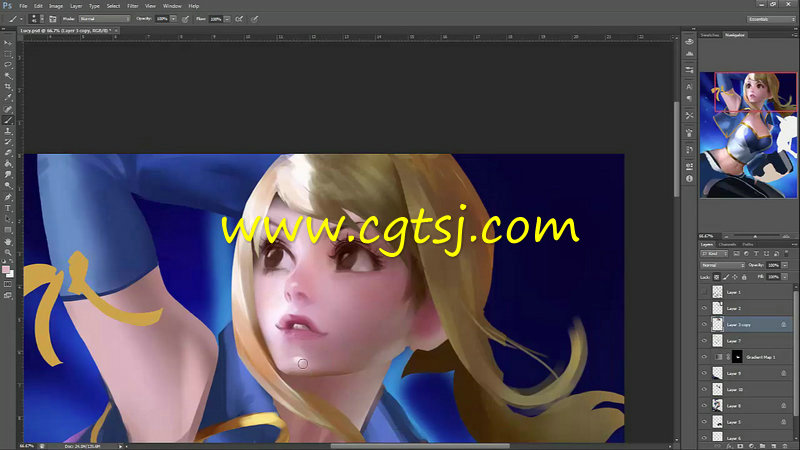The image size is (800, 450).
Task: Click the background color swatch
Action: 10,274
